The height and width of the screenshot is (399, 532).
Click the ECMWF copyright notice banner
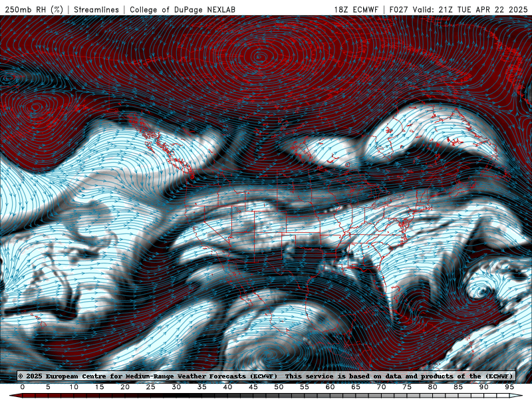pyautogui.click(x=265, y=376)
